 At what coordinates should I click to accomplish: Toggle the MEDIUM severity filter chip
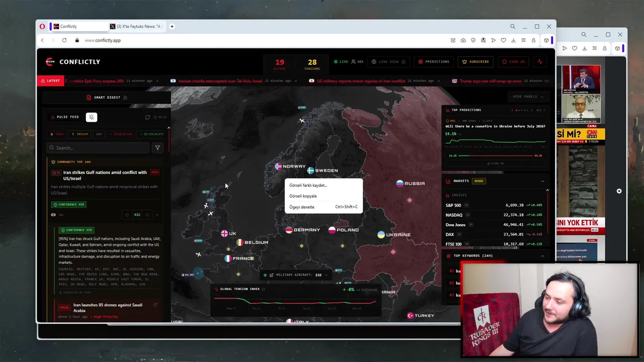click(80, 134)
